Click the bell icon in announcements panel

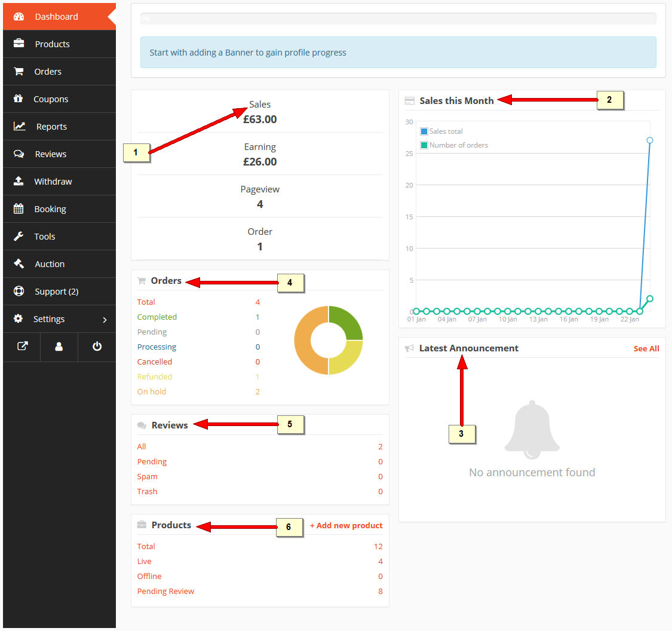(532, 430)
